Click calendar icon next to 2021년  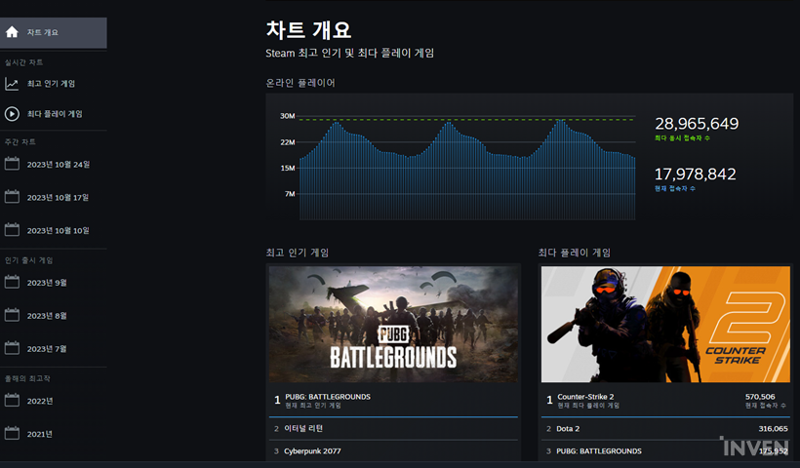pyautogui.click(x=12, y=434)
